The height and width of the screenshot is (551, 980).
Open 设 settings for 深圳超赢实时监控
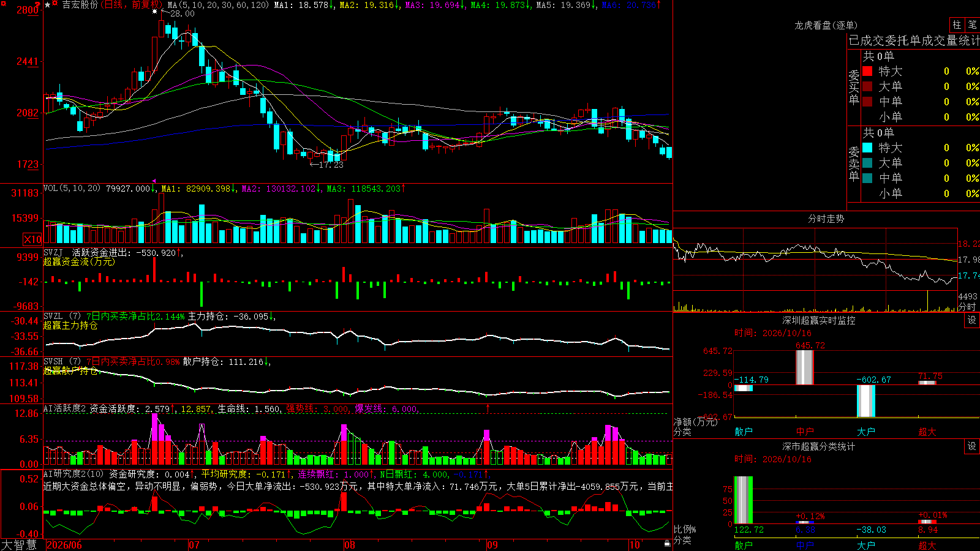(x=972, y=320)
